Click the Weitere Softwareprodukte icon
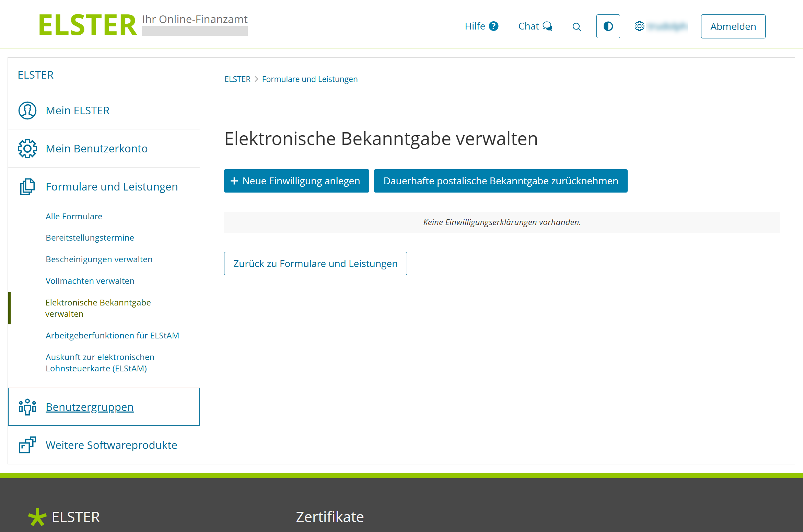Screen dimensions: 803x532 click(27, 445)
